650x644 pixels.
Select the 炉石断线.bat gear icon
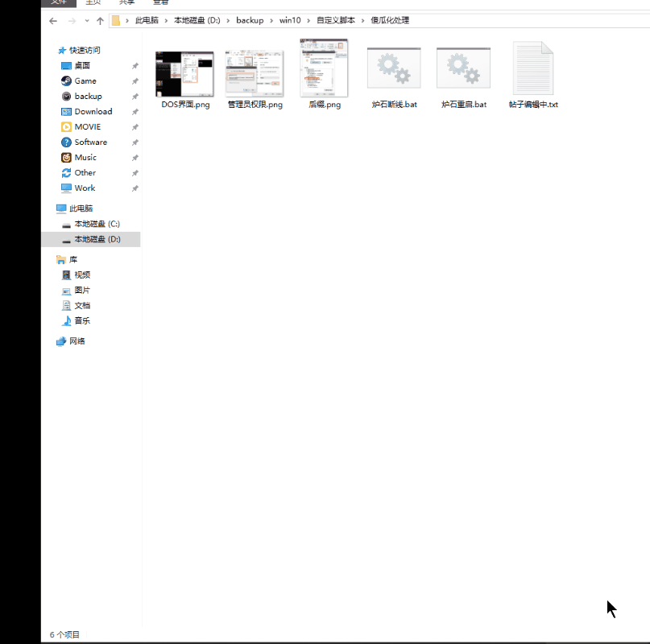[x=394, y=68]
